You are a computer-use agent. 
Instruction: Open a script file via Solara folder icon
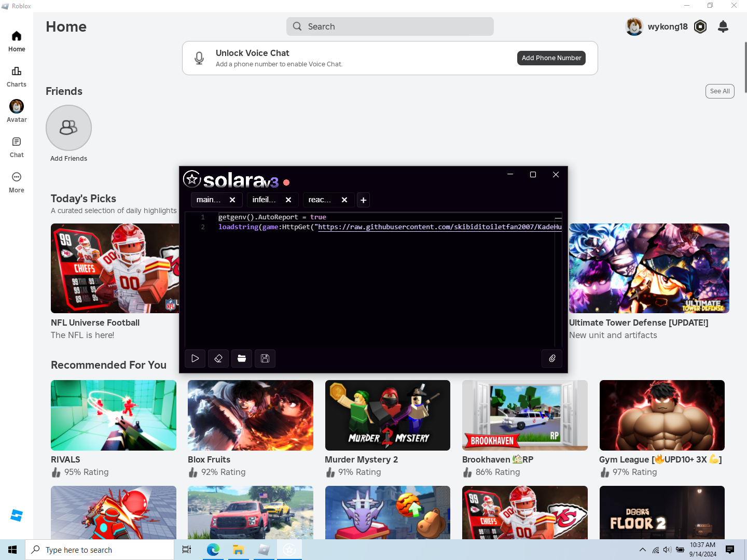(242, 358)
